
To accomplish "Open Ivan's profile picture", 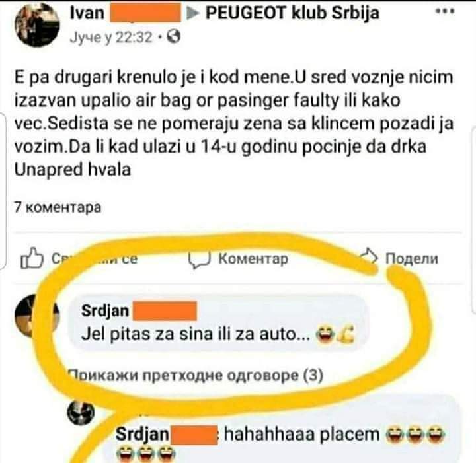I will [37, 25].
